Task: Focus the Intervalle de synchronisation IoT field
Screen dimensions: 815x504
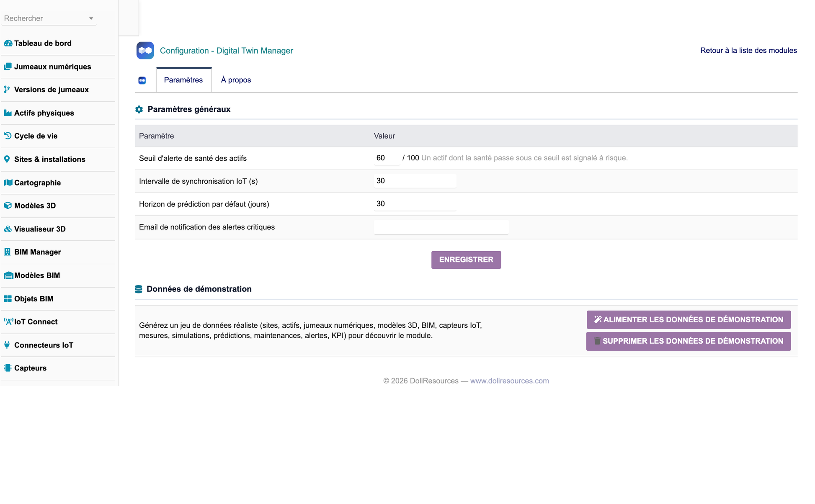Action: 415,181
